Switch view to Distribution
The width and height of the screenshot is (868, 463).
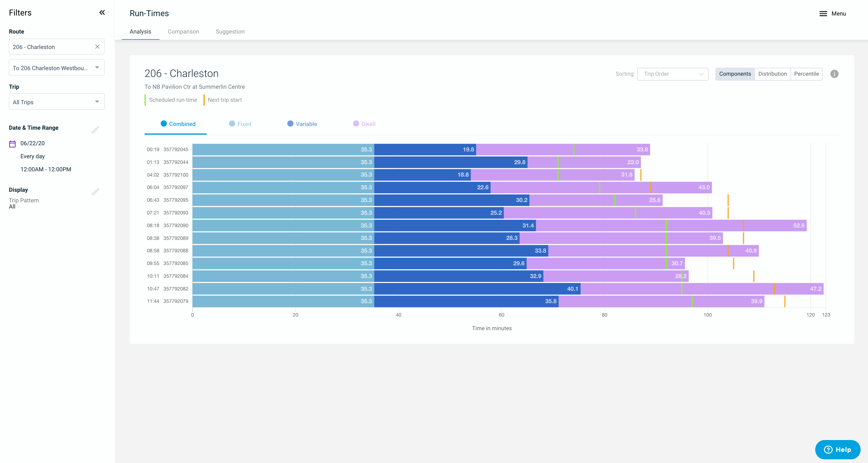point(772,74)
